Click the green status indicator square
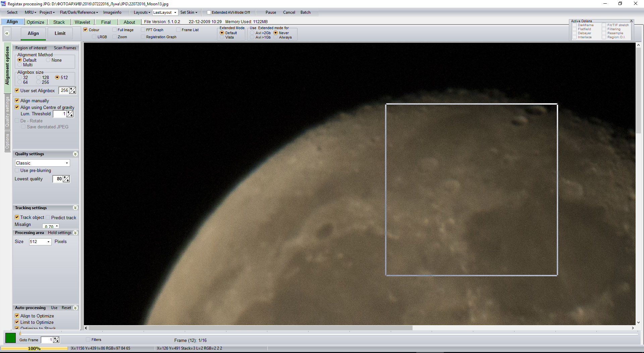 tap(10, 338)
